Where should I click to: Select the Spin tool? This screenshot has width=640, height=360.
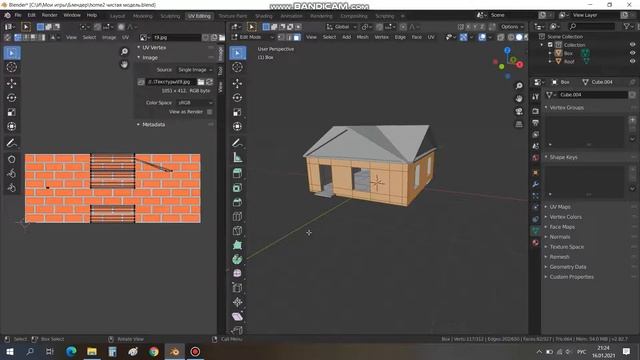click(238, 259)
